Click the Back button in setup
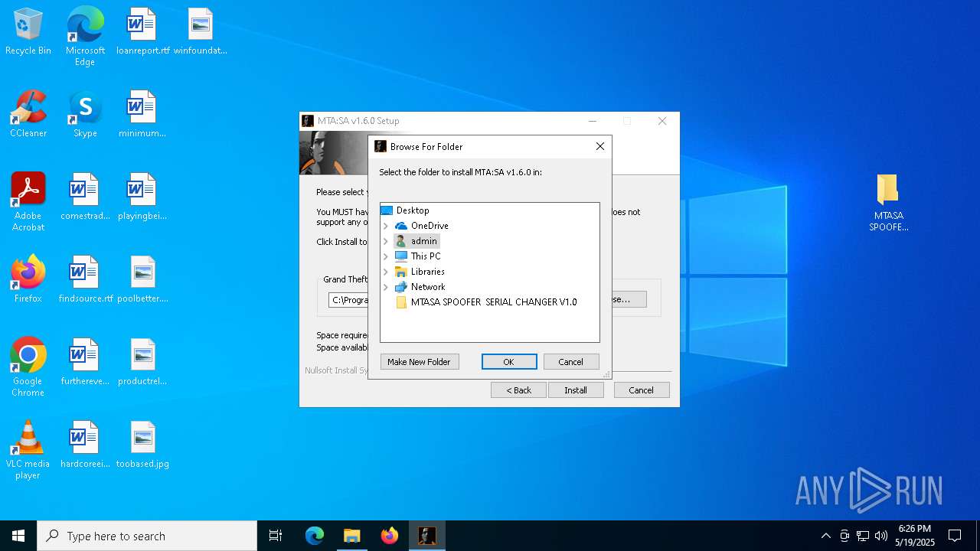The width and height of the screenshot is (980, 551). [x=519, y=390]
